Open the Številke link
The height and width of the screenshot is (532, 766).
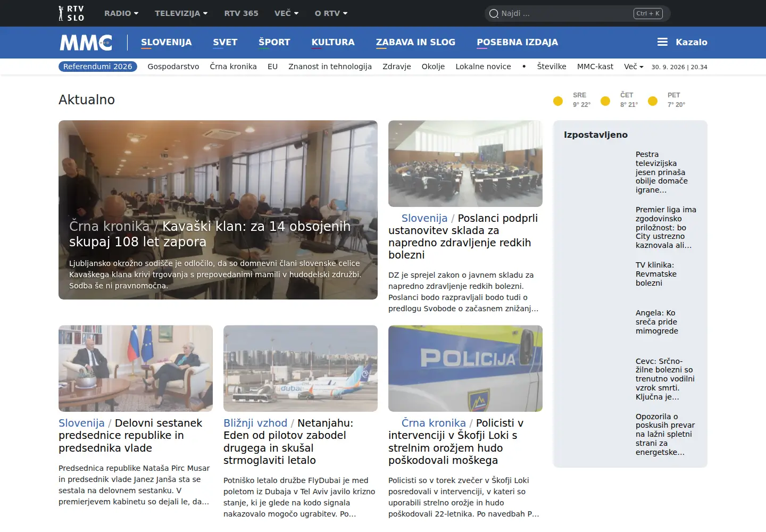coord(552,66)
